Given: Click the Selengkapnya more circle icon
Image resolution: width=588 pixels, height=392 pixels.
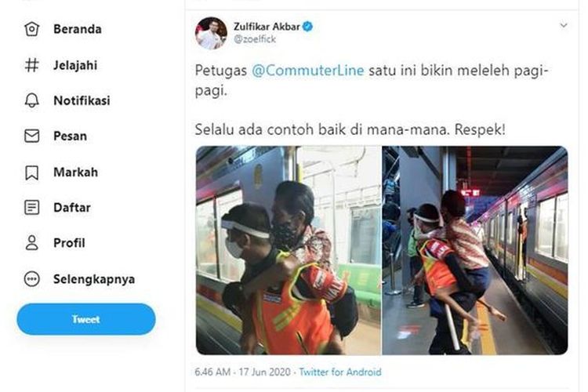Looking at the screenshot, I should tap(32, 279).
